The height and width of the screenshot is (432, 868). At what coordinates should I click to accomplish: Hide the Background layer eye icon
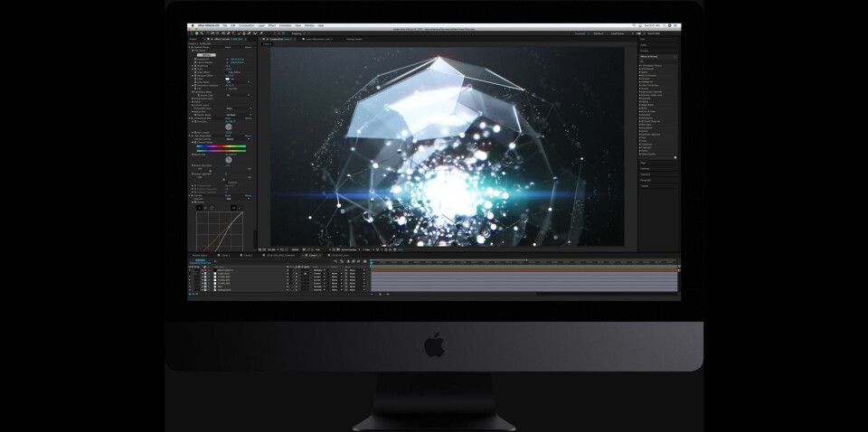coord(189,290)
